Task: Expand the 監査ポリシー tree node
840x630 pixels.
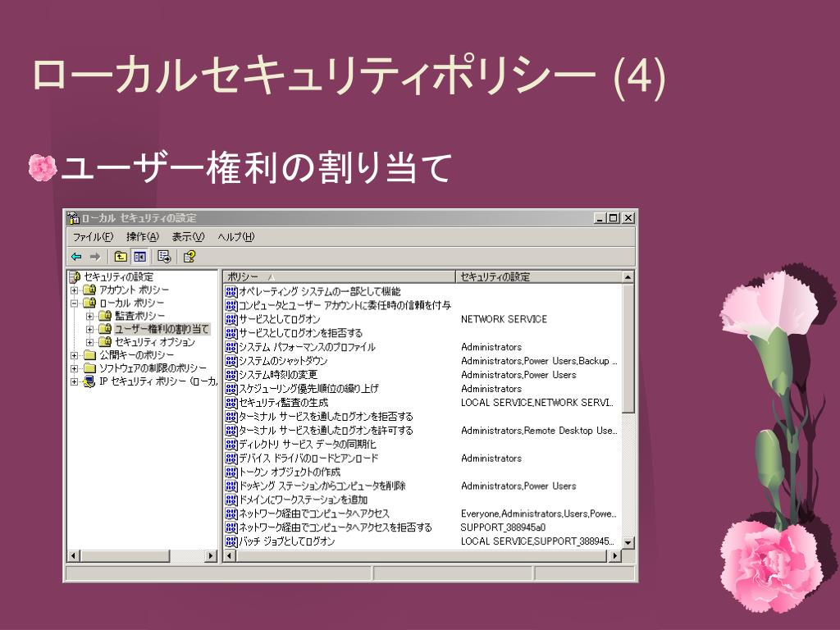Action: [x=90, y=316]
